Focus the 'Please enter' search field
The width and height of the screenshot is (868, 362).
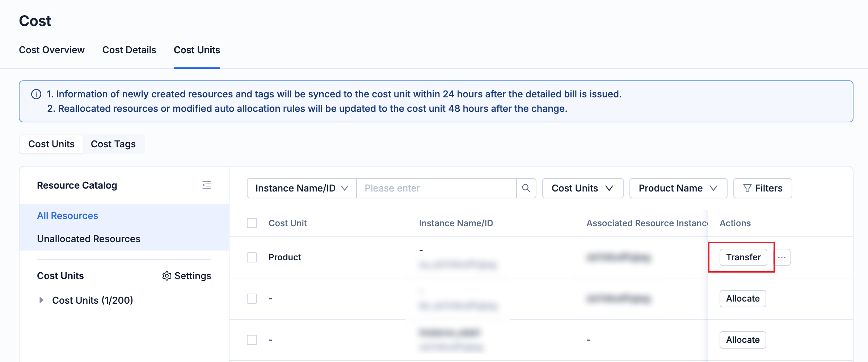coord(436,188)
